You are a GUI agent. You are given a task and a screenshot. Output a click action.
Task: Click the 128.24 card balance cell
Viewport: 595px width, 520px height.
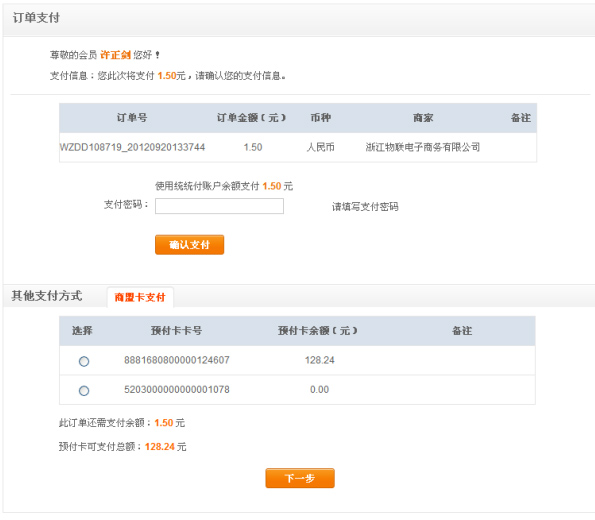pos(320,360)
